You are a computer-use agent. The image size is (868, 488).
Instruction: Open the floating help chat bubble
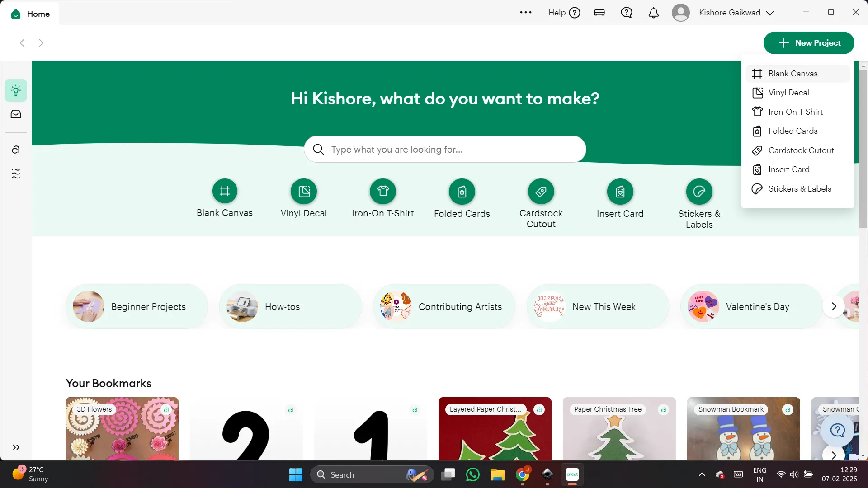(837, 430)
